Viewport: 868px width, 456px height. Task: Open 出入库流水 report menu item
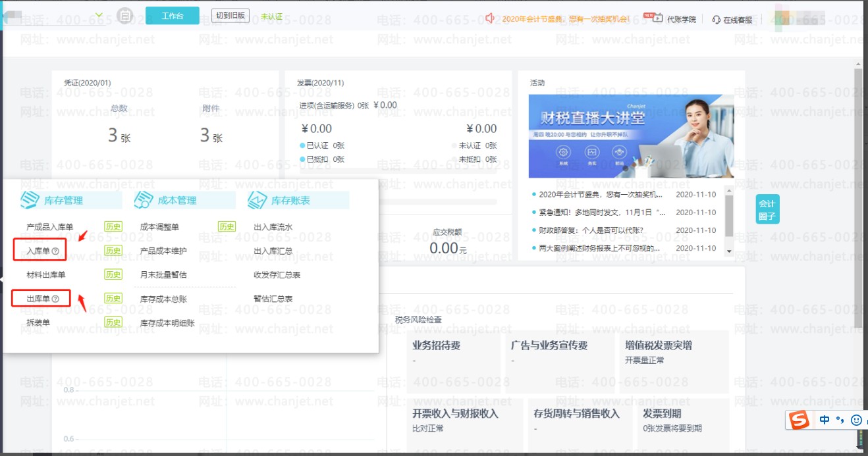click(x=273, y=227)
